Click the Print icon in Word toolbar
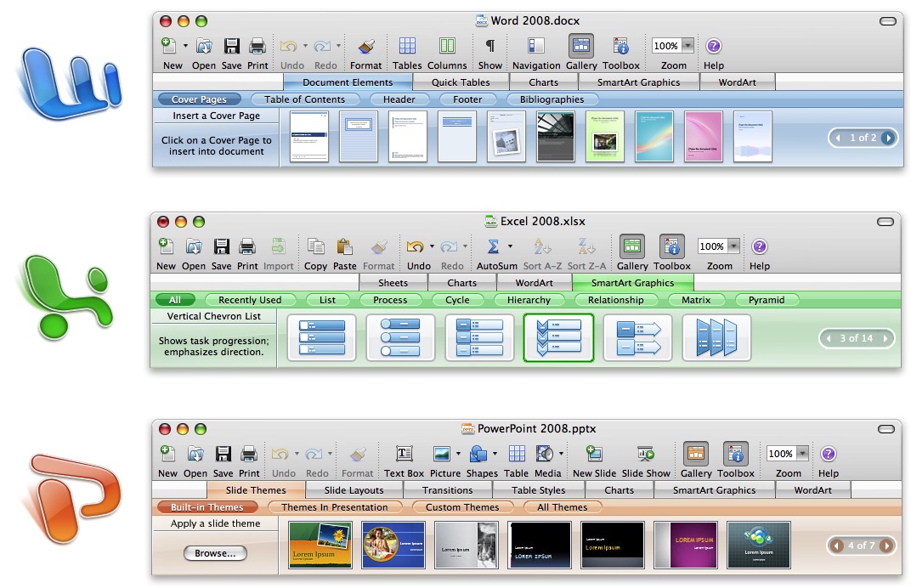911x588 pixels. [257, 46]
